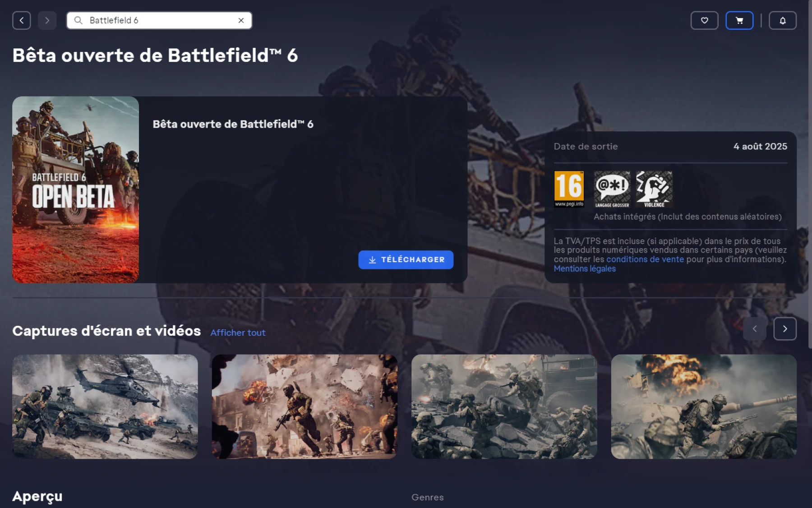Open the shopping cart

tap(739, 20)
